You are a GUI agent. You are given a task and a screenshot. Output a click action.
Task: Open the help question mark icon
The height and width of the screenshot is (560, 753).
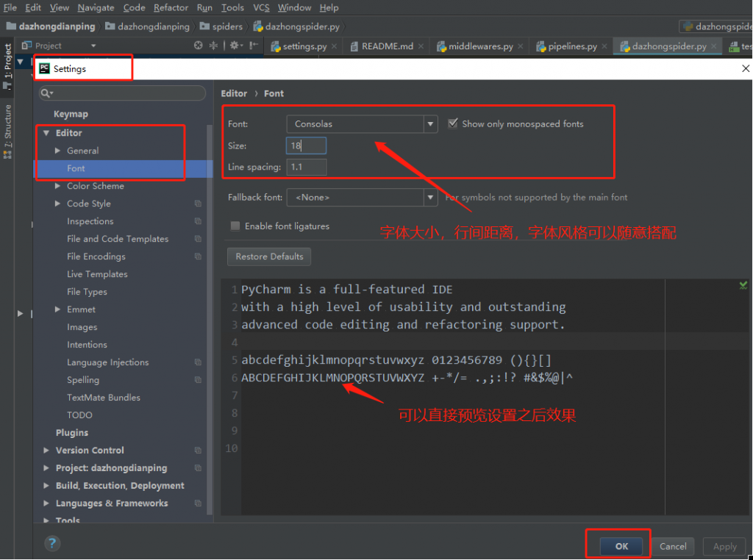pos(52,544)
